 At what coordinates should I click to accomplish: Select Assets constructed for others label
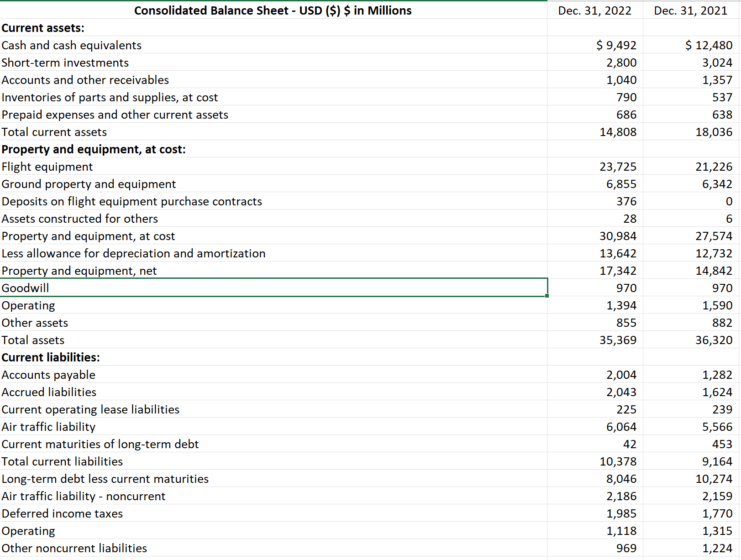[x=80, y=219]
